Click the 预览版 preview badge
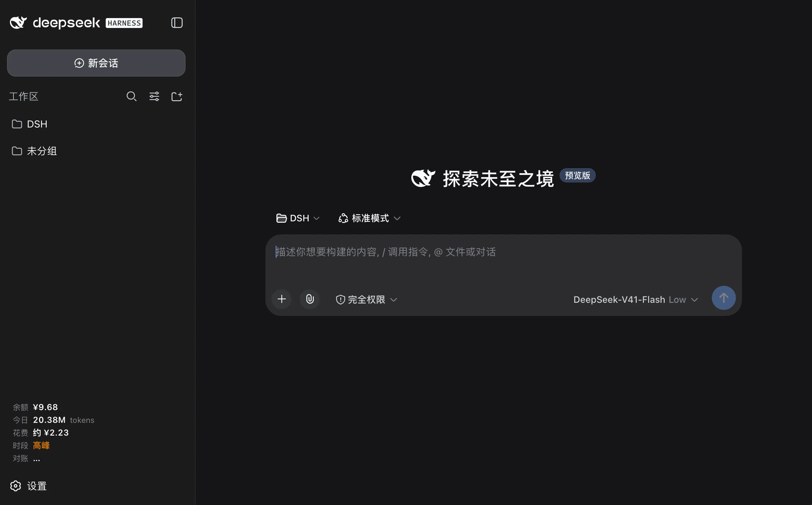Viewport: 812px width, 505px height. click(x=577, y=175)
